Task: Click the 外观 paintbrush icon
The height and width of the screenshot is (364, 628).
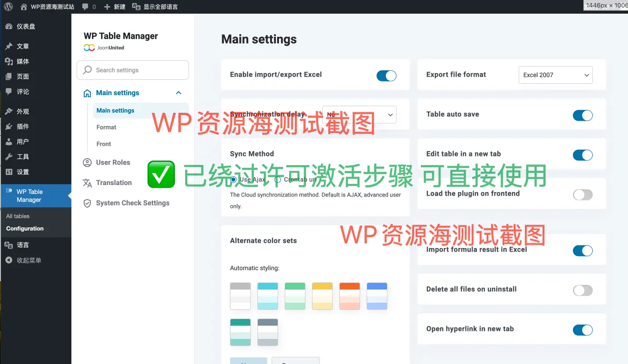Action: coord(9,111)
